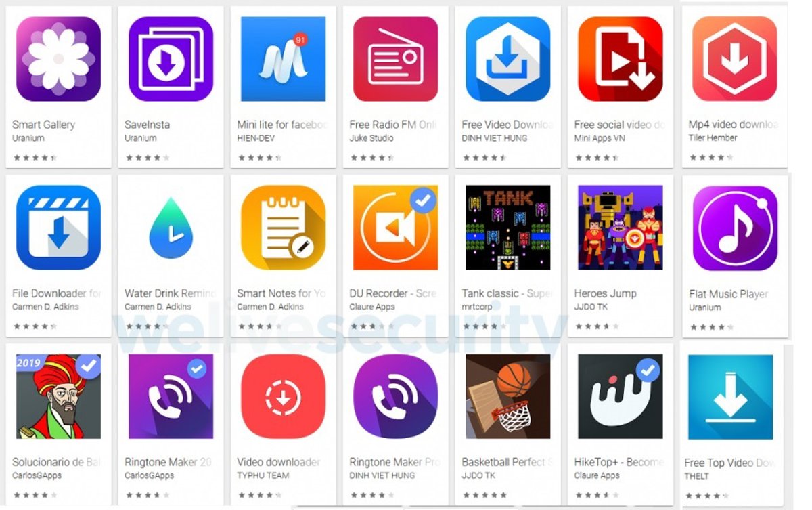Click the Free Video Downloader title
Screen dimensions: 812x510
(507, 125)
